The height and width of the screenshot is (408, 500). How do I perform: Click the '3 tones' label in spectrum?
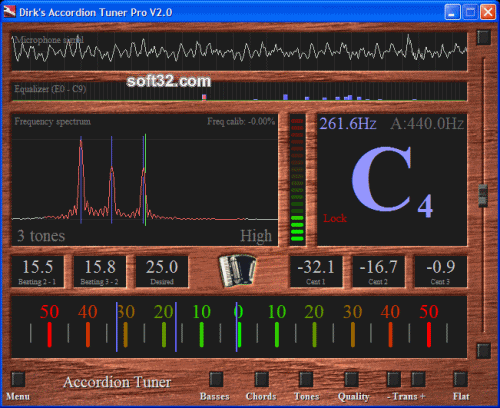click(41, 236)
